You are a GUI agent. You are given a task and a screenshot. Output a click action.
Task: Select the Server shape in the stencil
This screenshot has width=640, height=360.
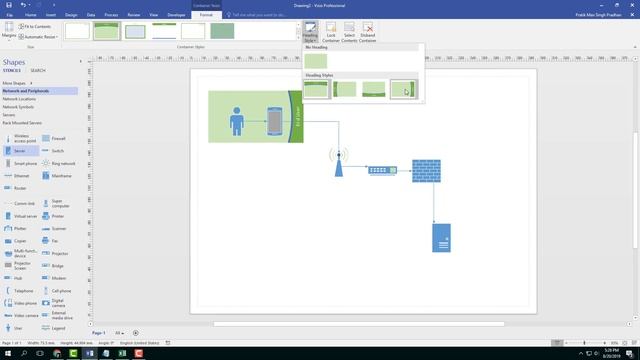[x=21, y=151]
